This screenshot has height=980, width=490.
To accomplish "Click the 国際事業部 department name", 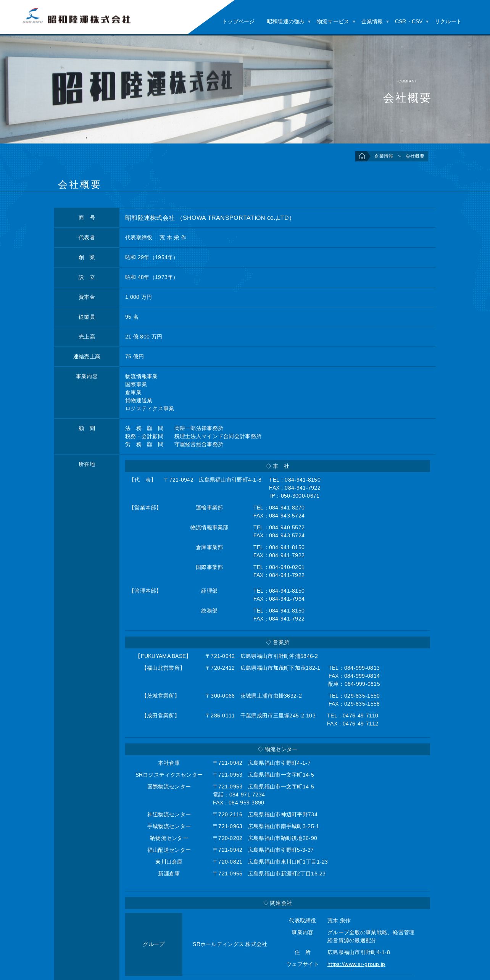I will 209,567.
